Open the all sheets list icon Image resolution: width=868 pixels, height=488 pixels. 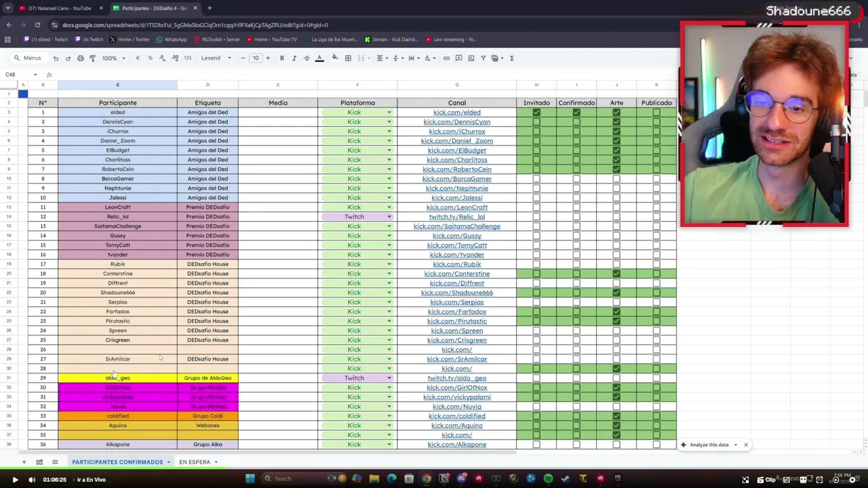pos(55,462)
